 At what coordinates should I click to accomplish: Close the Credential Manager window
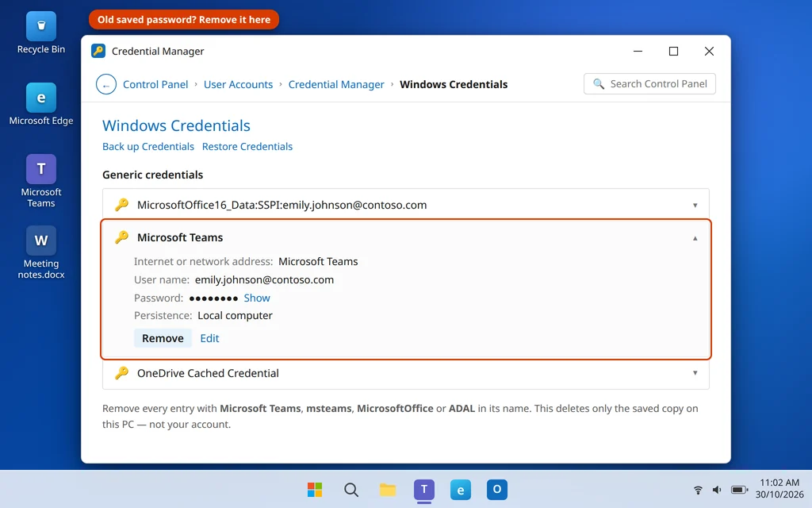click(709, 51)
